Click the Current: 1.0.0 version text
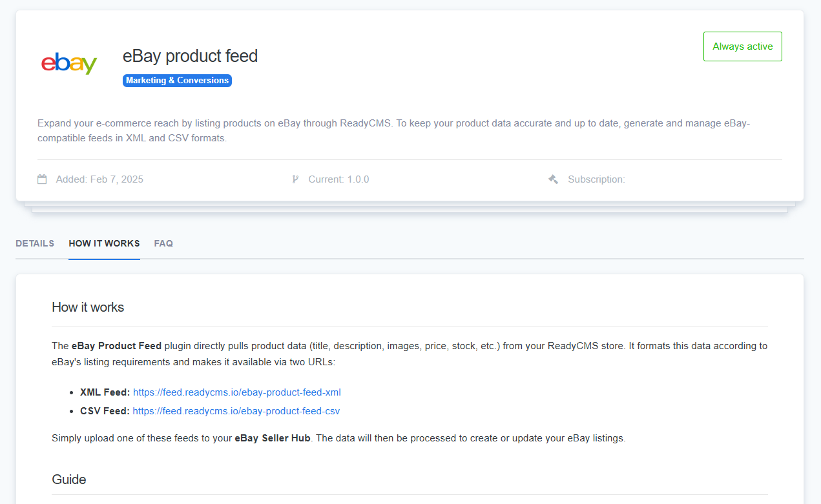The image size is (821, 504). click(x=338, y=179)
